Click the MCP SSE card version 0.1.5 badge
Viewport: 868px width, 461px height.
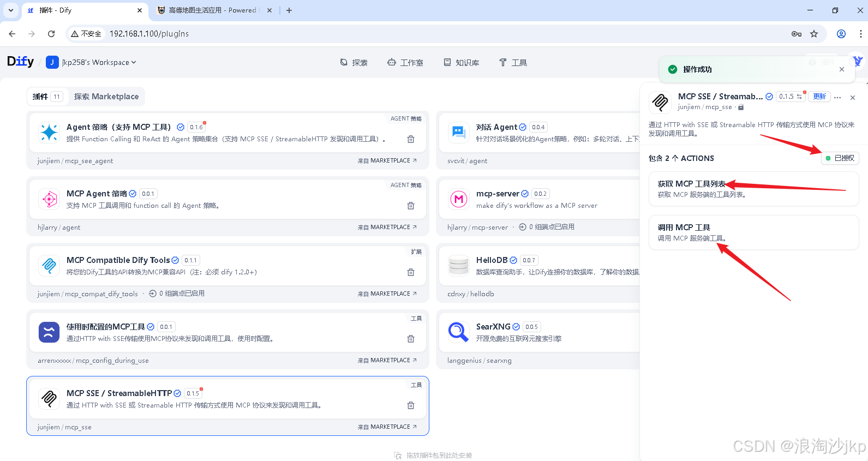[193, 393]
